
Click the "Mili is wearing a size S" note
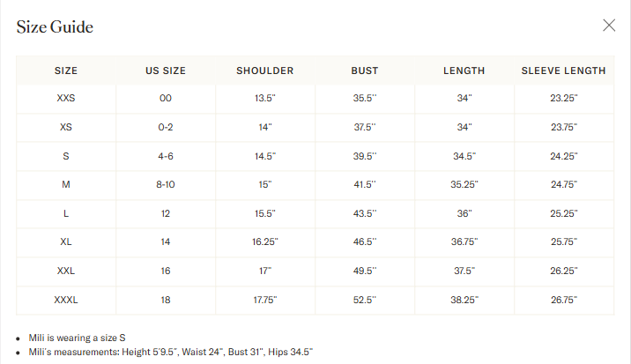point(78,338)
